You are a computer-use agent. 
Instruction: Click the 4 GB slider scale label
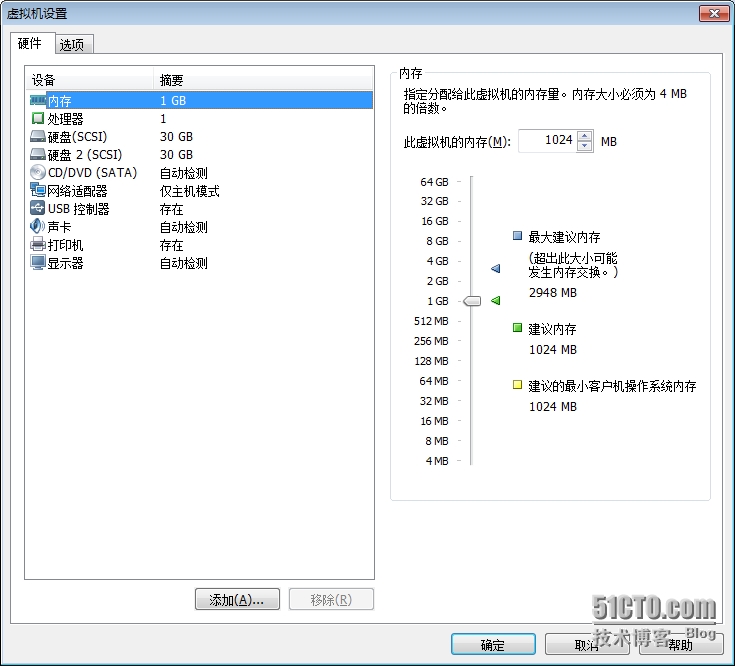[437, 261]
